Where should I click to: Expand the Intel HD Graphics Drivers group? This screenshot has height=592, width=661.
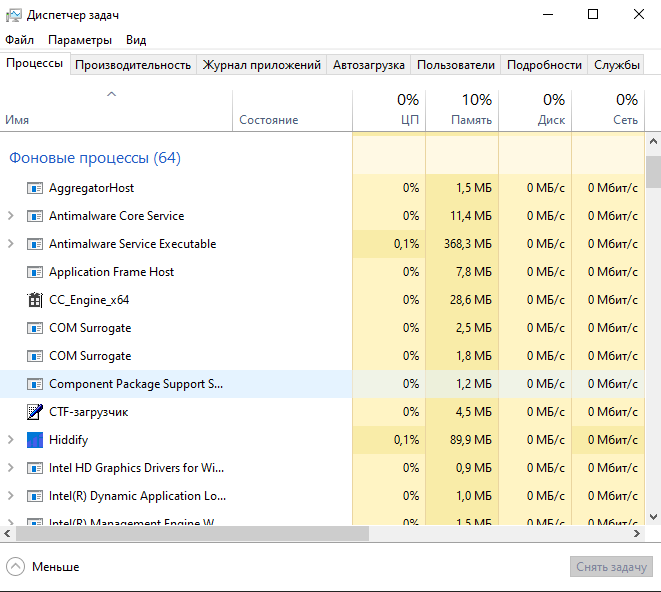click(x=11, y=468)
